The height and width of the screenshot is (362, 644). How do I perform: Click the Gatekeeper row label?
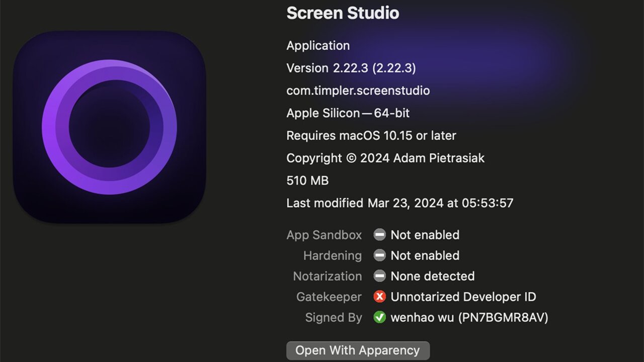tap(329, 297)
